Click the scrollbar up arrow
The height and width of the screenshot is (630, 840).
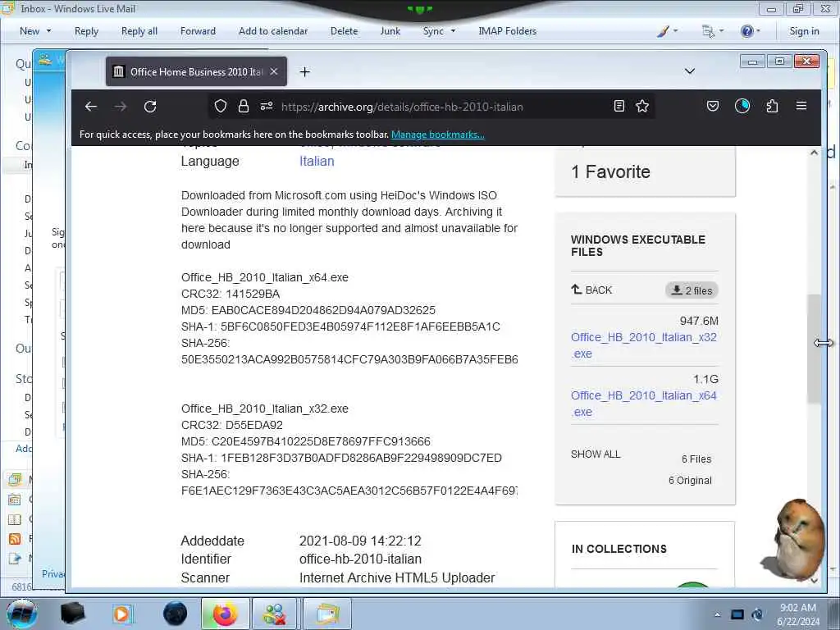814,153
